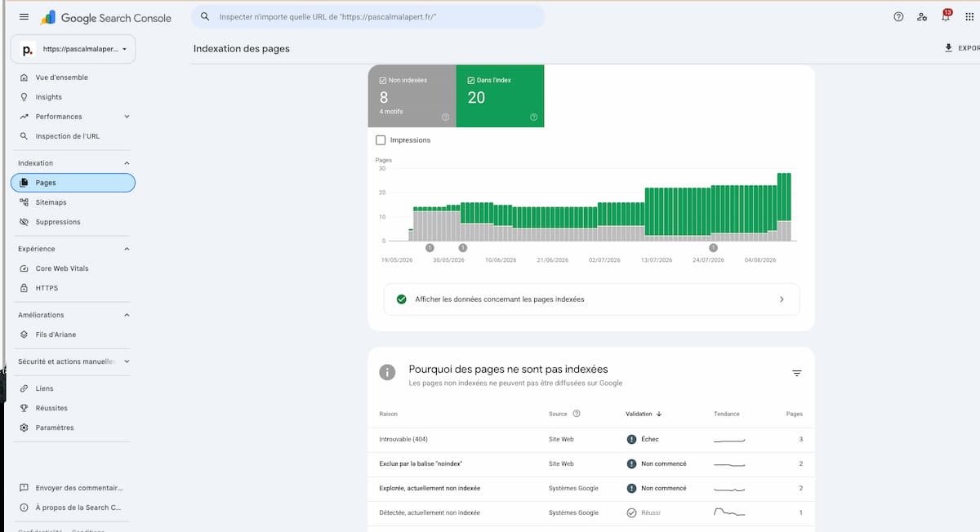This screenshot has height=532, width=980.
Task: Click the pascalmalapert site favicon
Action: click(x=27, y=50)
